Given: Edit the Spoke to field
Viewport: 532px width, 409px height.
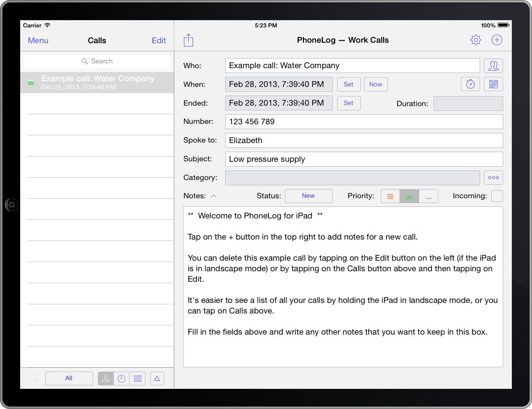Looking at the screenshot, I should pyautogui.click(x=364, y=140).
